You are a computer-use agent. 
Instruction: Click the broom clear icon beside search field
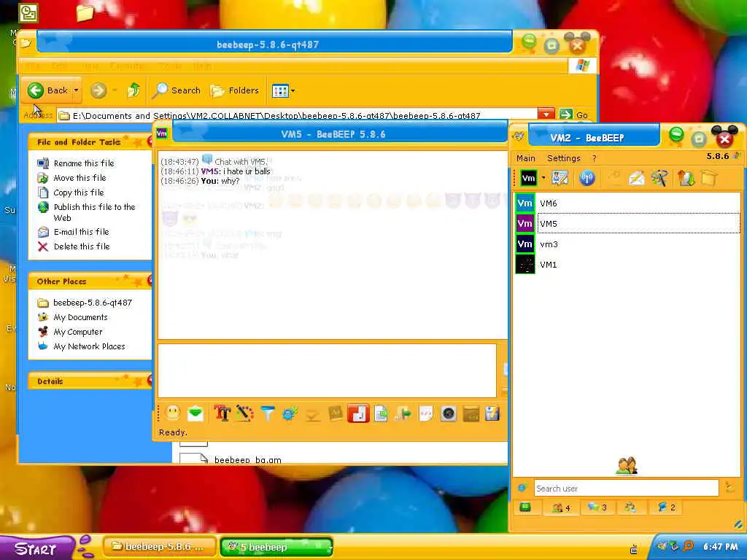729,487
